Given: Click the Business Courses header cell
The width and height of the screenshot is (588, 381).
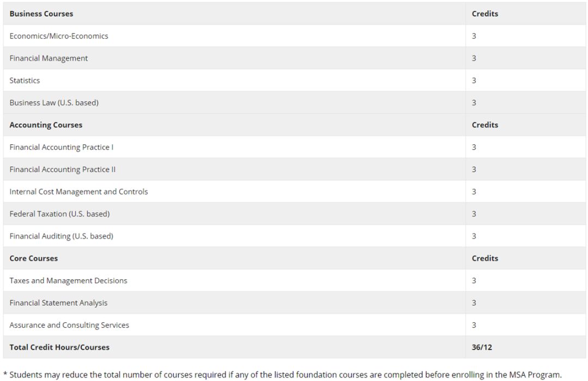Looking at the screenshot, I should [41, 14].
